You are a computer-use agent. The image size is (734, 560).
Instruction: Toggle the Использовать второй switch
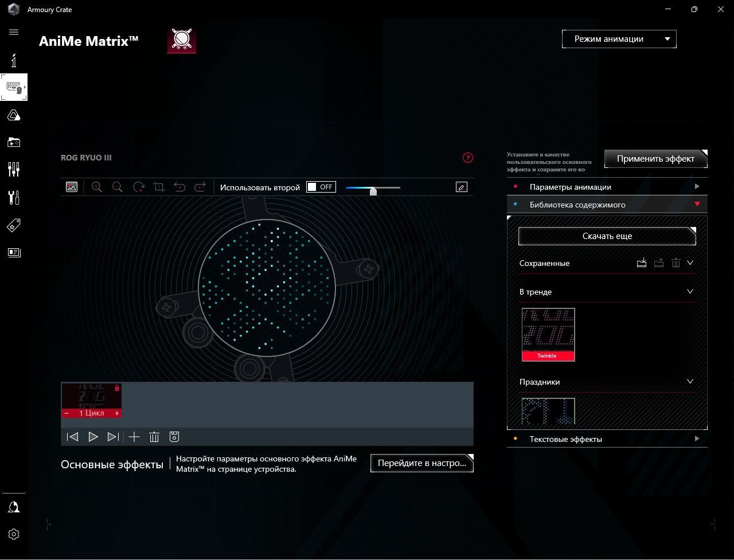pos(321,187)
